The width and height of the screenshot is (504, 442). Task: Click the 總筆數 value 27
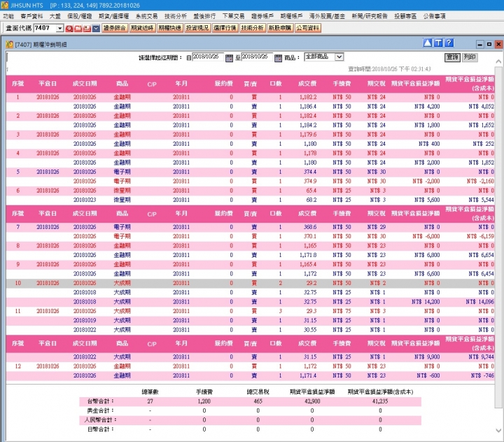150,401
